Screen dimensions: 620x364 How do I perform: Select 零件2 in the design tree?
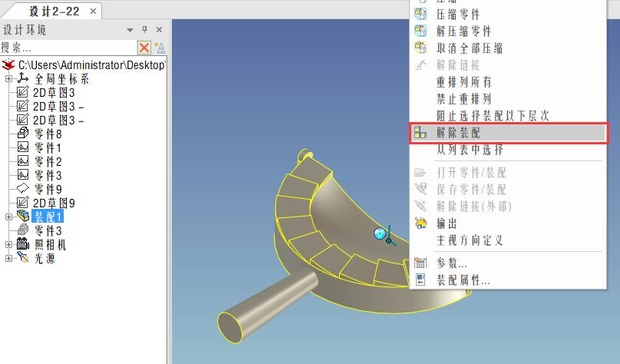(x=48, y=162)
